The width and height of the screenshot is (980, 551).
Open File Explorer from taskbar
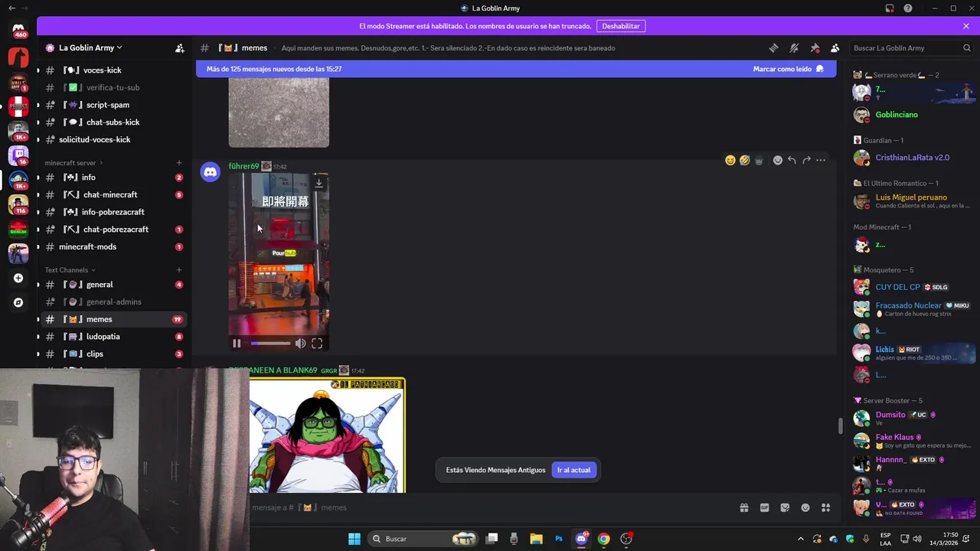click(536, 539)
